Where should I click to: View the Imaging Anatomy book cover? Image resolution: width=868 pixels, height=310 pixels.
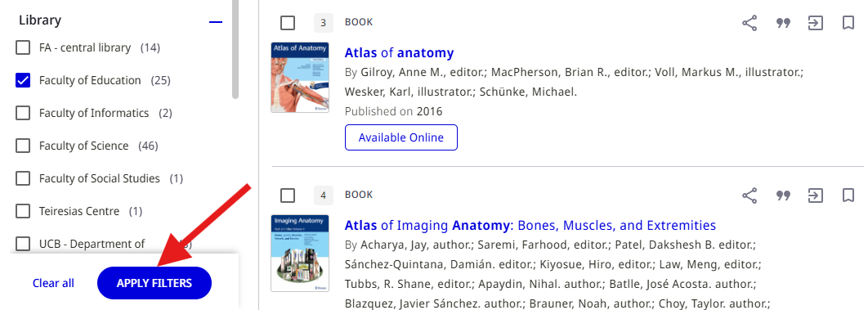click(299, 253)
